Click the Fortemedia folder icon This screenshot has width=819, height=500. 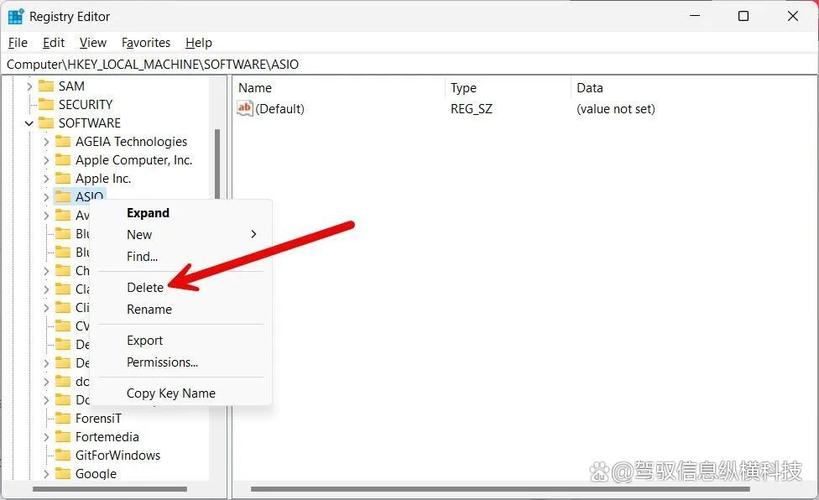(x=63, y=436)
